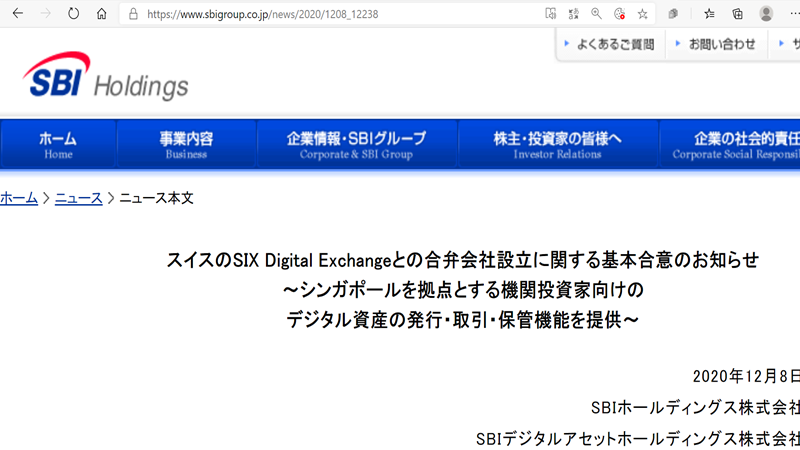The image size is (800, 450).
Task: Click the subtitle line デジタル資産の発行・取引・保管機能を提供～
Action: pyautogui.click(x=463, y=320)
